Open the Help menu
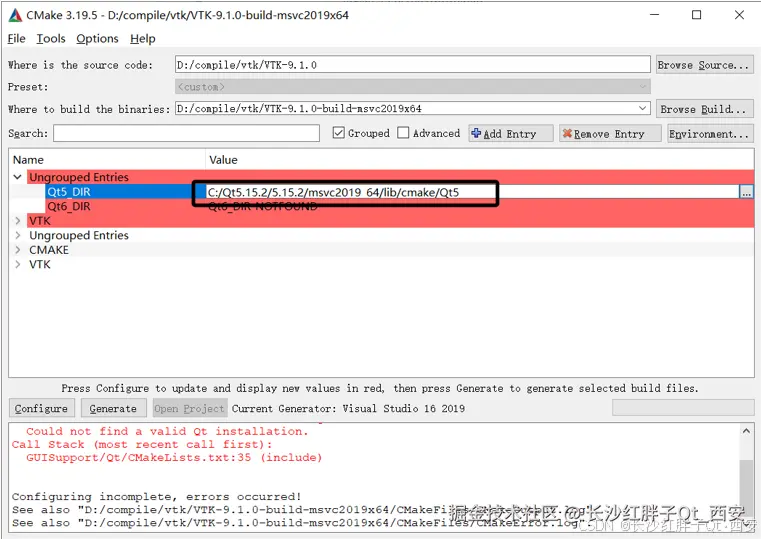This screenshot has height=539, width=761. pos(143,39)
